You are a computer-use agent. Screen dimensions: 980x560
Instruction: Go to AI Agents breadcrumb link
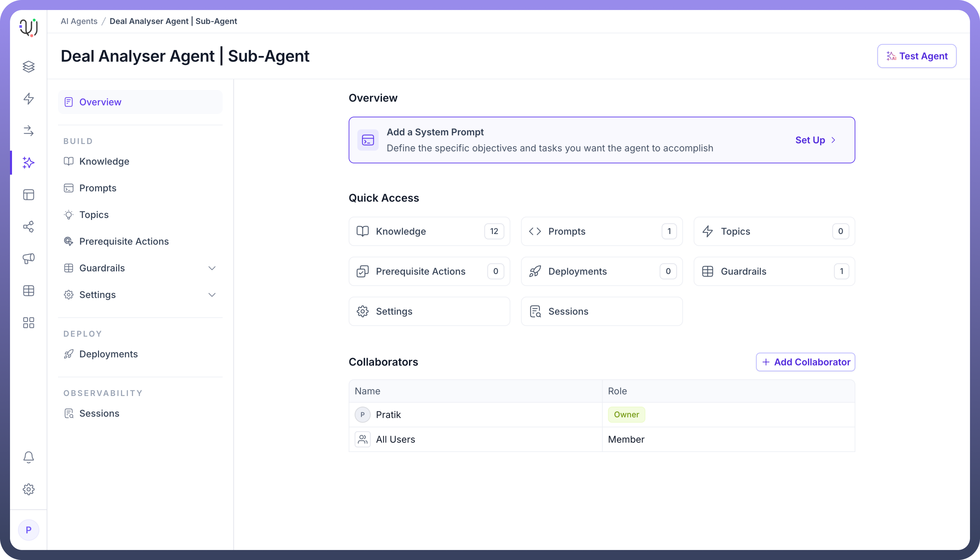coord(79,21)
